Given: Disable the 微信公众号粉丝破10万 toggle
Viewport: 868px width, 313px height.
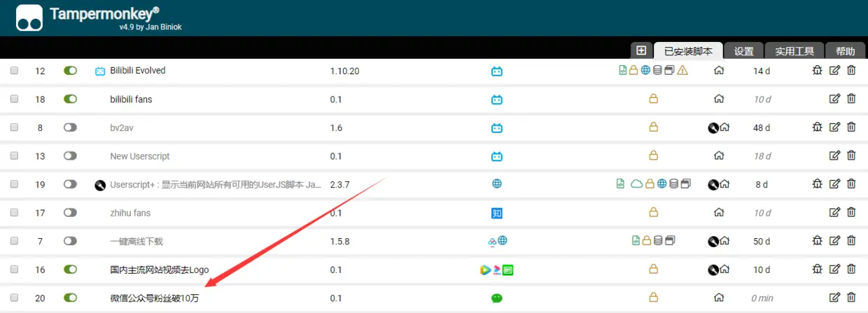Looking at the screenshot, I should (x=70, y=298).
